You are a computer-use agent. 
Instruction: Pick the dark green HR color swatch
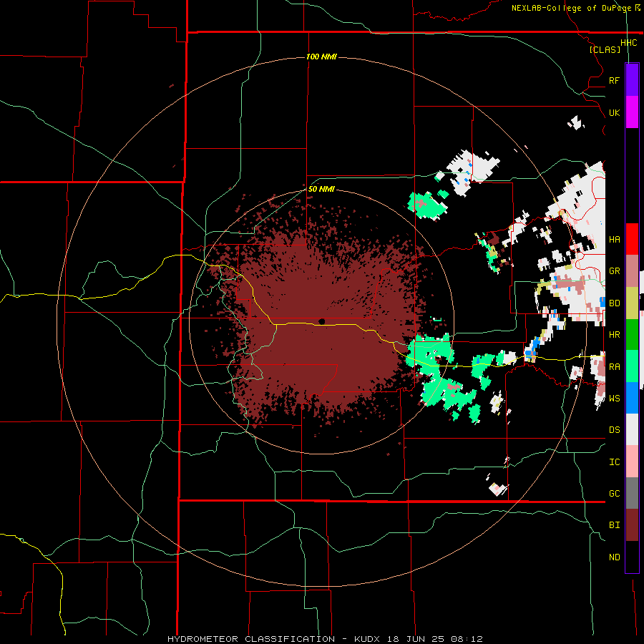tap(632, 334)
